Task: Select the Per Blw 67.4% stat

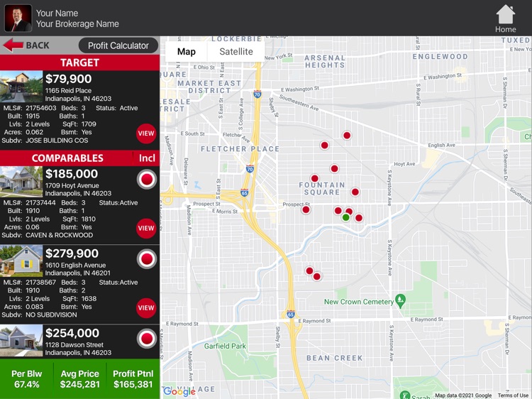Action: (x=26, y=379)
